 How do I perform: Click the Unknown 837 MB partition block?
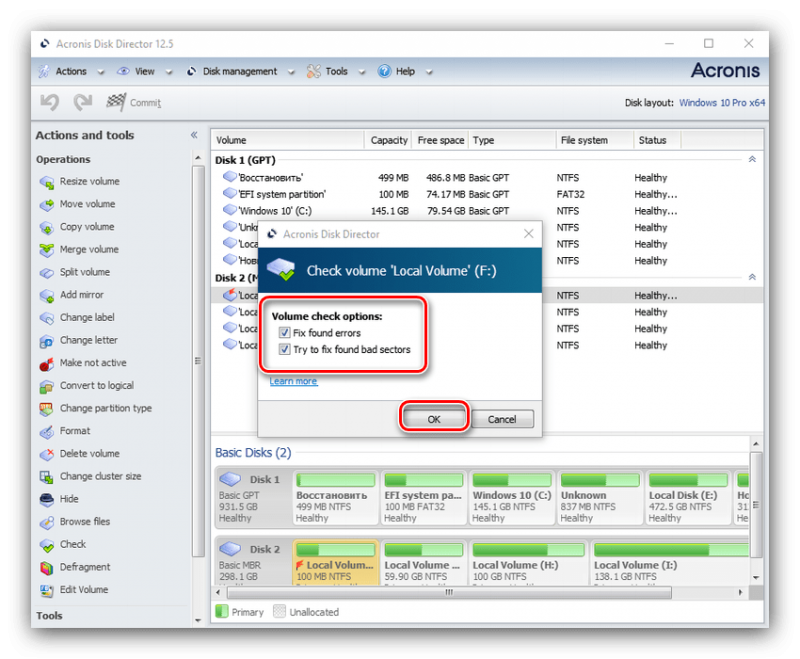600,498
